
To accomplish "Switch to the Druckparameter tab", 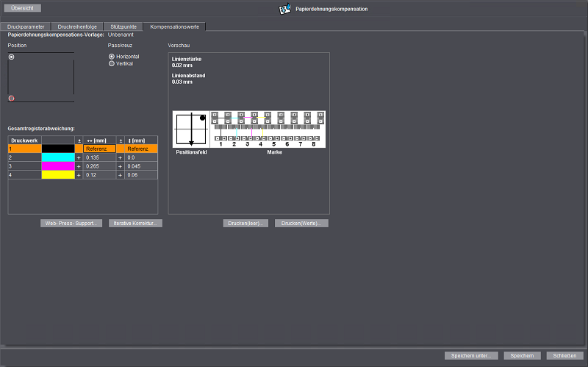I will [26, 26].
